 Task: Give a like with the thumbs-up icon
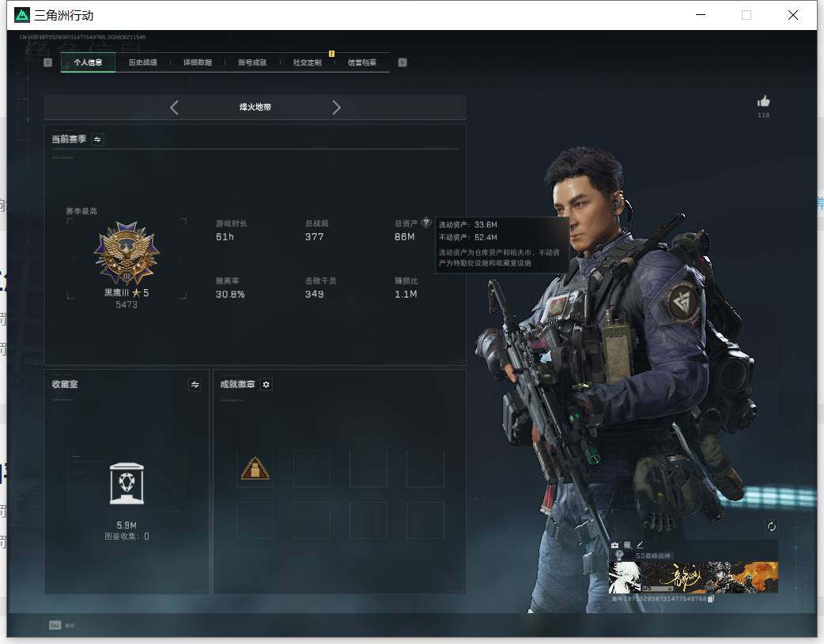(764, 101)
